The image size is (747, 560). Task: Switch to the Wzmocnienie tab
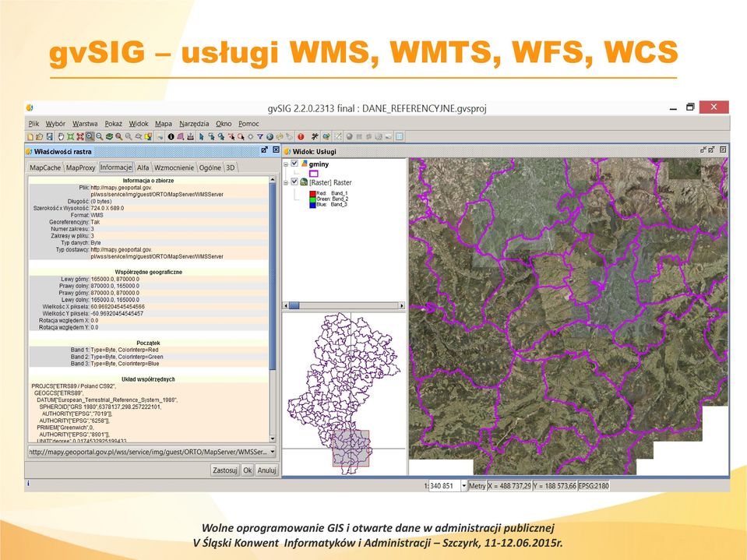pos(174,167)
